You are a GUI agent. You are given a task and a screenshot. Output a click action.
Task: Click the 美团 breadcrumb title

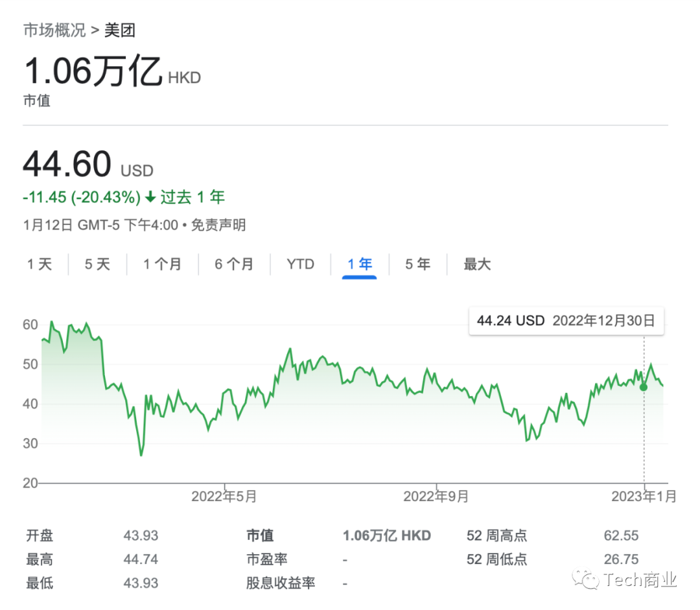(x=120, y=30)
